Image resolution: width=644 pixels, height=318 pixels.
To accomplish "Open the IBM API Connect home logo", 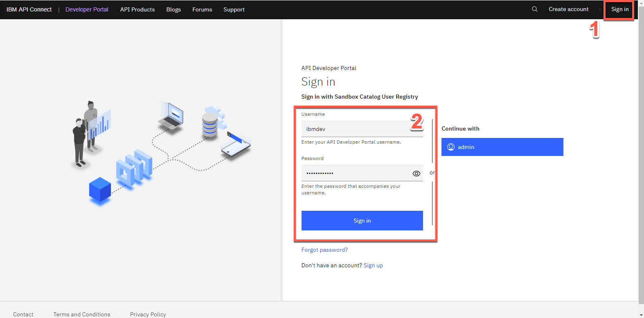I will coord(29,9).
